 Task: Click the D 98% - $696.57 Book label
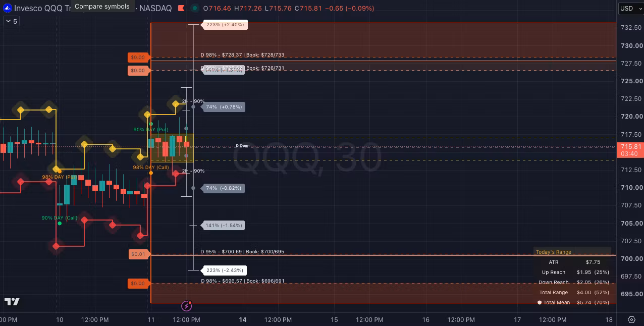pos(242,281)
